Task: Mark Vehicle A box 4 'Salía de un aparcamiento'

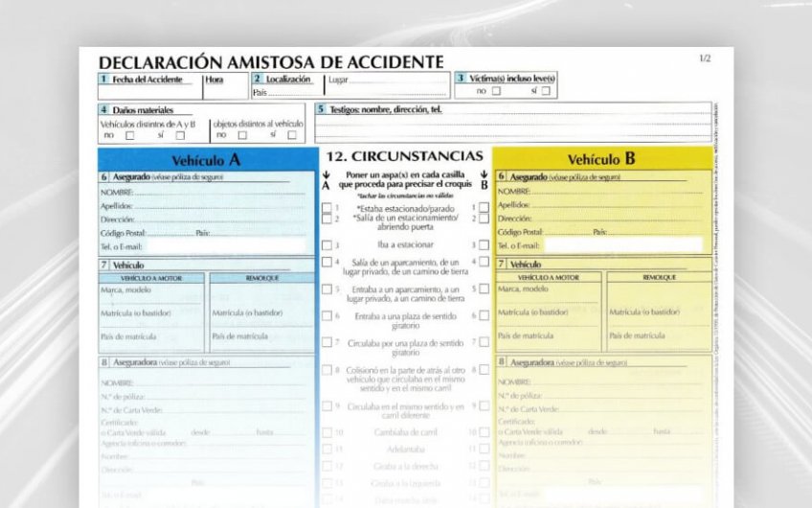Action: click(327, 263)
